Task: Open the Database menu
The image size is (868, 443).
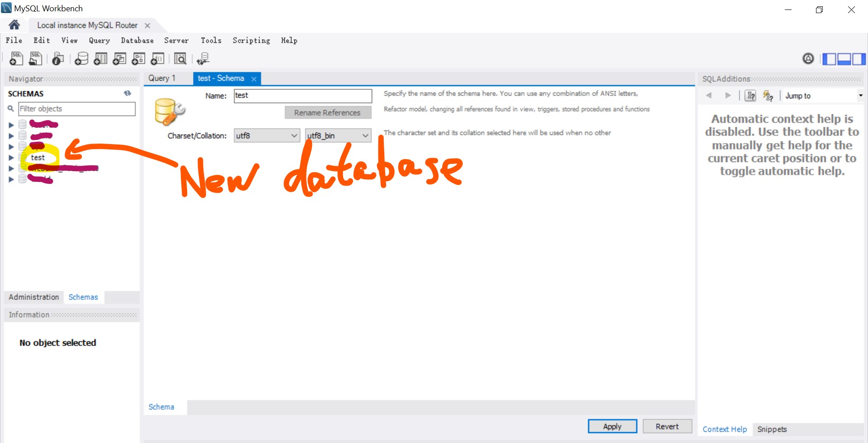Action: (137, 40)
